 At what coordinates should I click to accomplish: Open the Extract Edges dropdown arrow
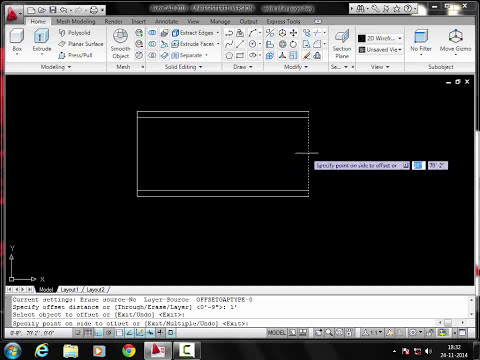218,33
